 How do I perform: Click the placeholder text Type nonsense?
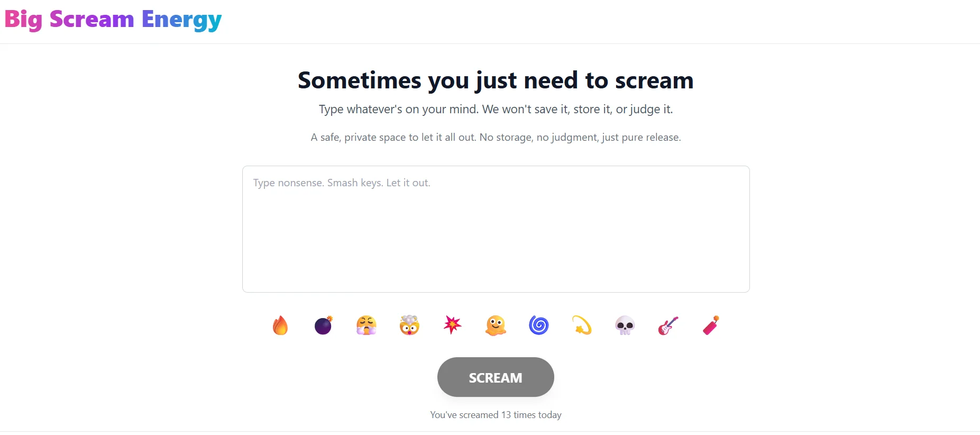coord(342,183)
